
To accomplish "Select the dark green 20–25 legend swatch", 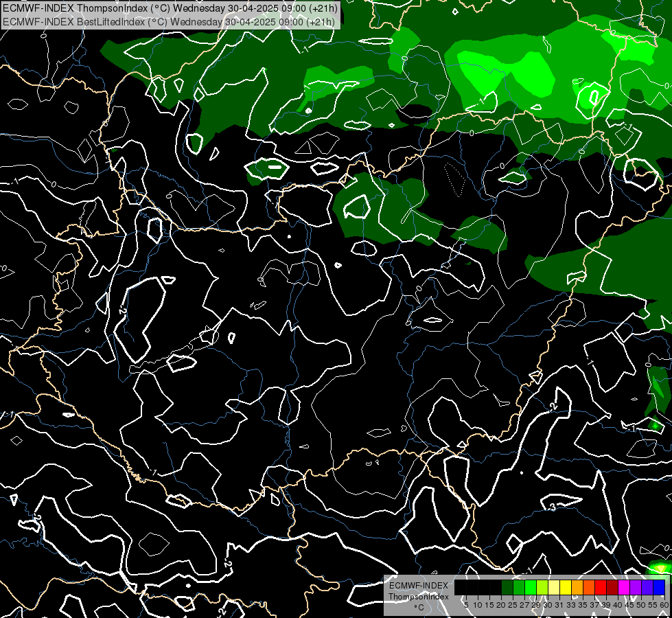I will (507, 587).
